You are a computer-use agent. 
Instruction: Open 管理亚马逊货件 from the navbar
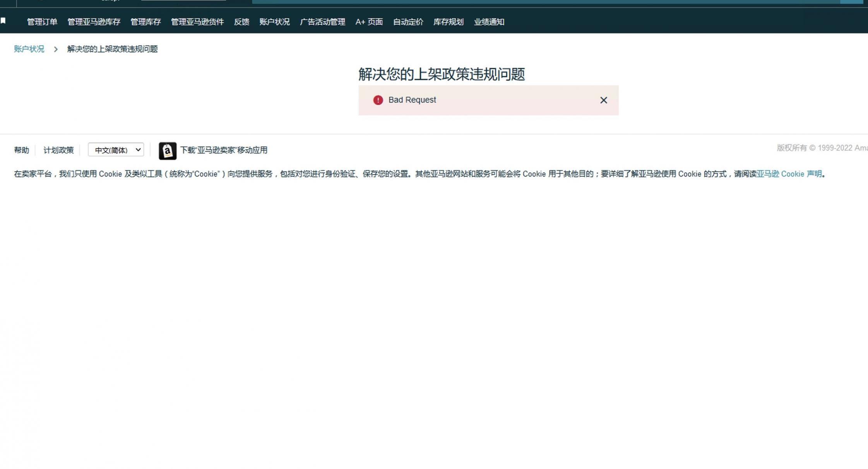(197, 22)
